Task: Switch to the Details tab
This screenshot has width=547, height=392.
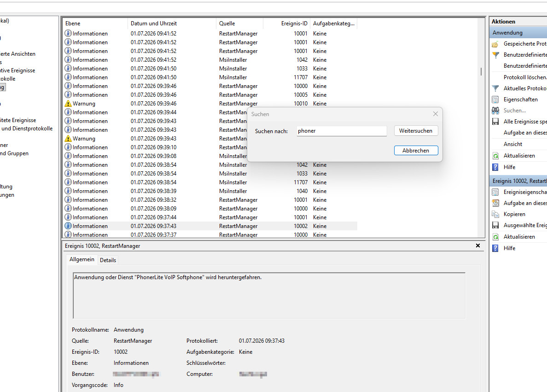Action: [x=108, y=260]
